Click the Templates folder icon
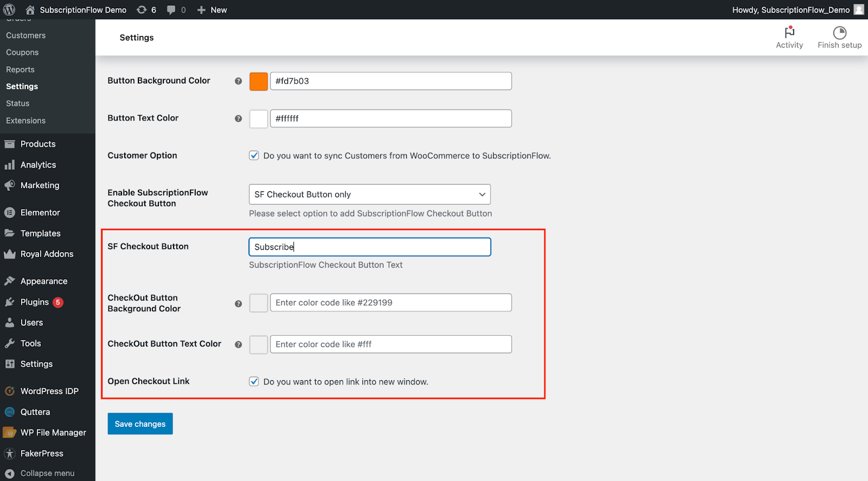Viewport: 868px width, 481px height. (x=10, y=233)
